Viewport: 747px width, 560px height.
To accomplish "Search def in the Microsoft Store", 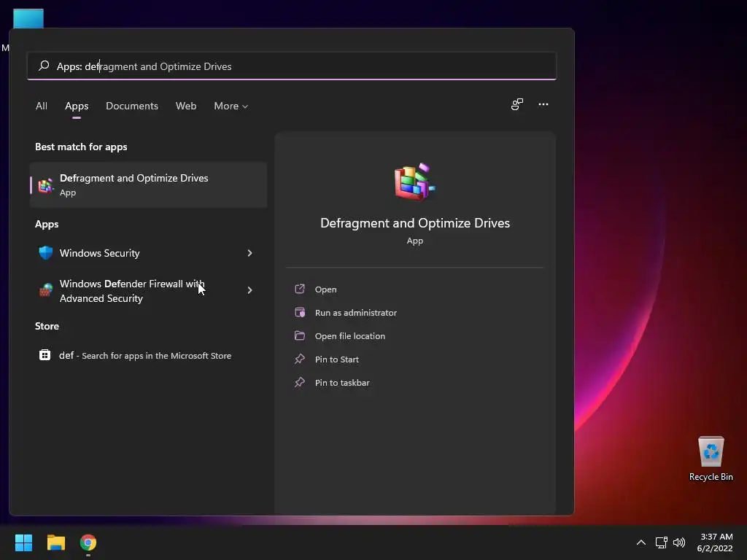I will click(148, 355).
